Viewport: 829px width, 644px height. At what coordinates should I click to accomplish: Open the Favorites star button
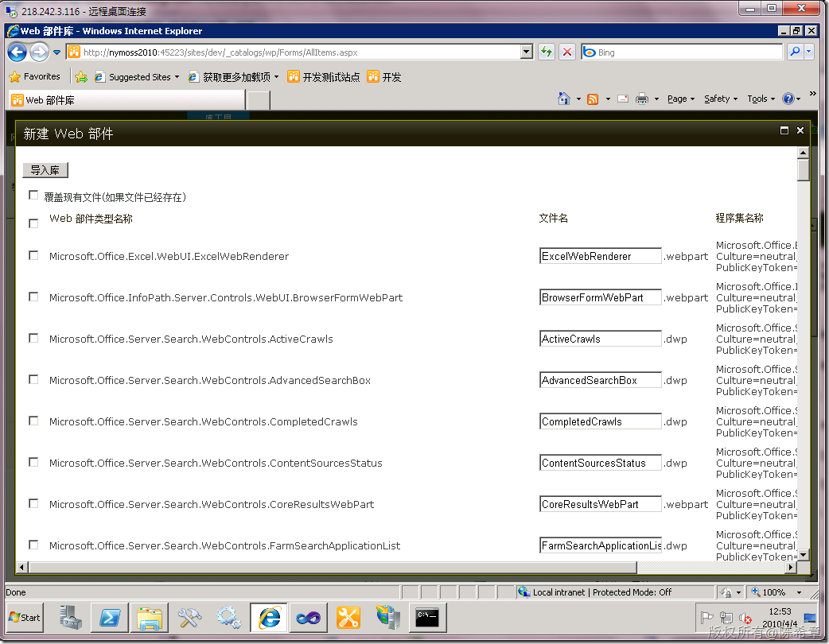pyautogui.click(x=15, y=76)
